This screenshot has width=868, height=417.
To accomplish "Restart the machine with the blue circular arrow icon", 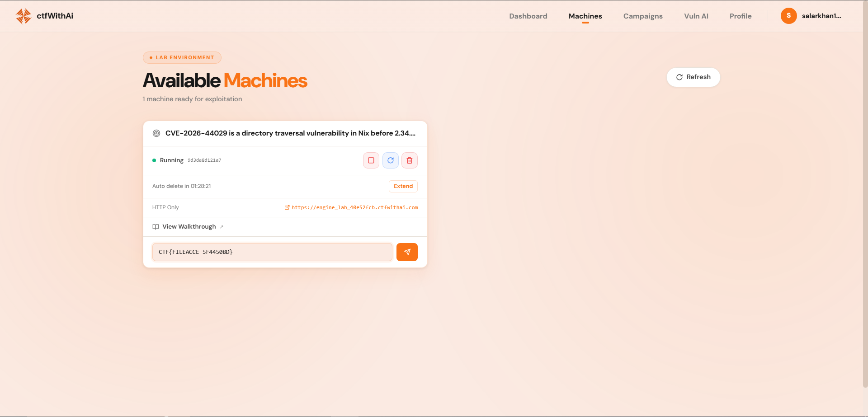I will [391, 160].
